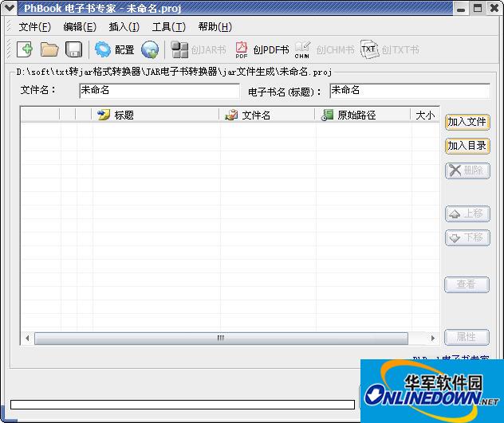This screenshot has width=504, height=423.
Task: Open the 文件(F) menu
Action: click(35, 27)
